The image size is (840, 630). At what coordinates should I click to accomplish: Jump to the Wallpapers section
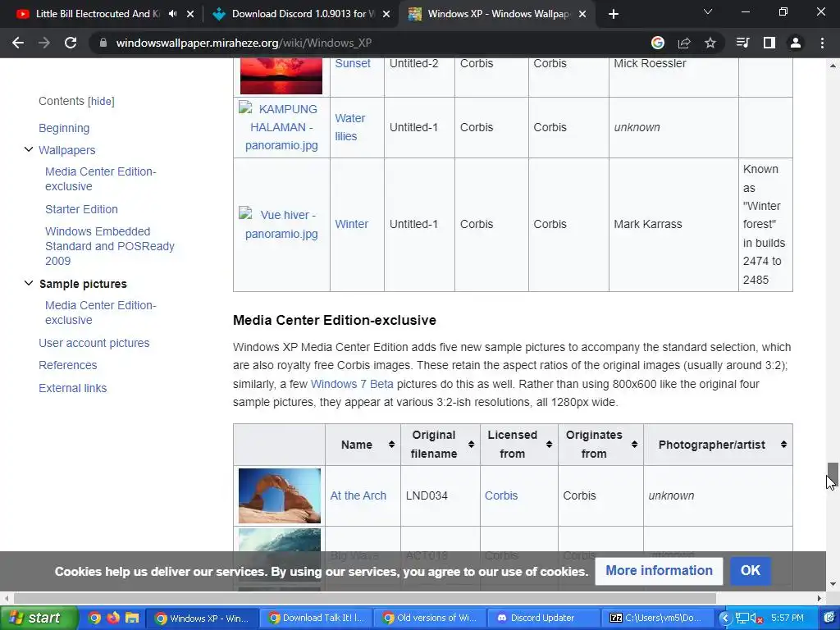(67, 150)
